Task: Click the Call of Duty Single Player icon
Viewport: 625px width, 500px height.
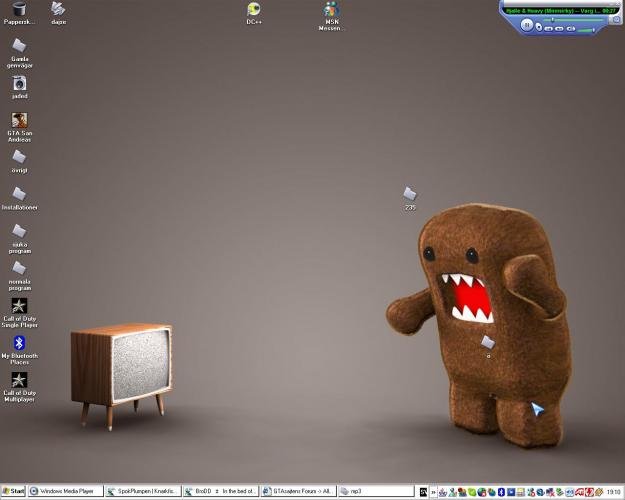Action: pyautogui.click(x=19, y=306)
